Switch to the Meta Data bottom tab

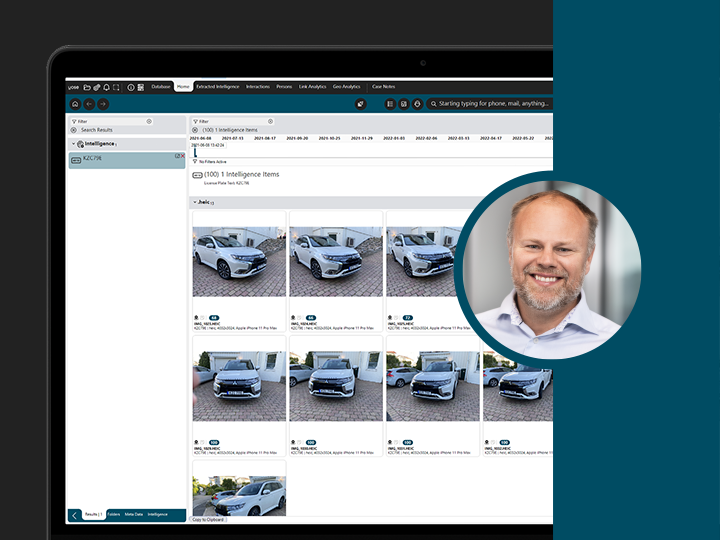134,515
